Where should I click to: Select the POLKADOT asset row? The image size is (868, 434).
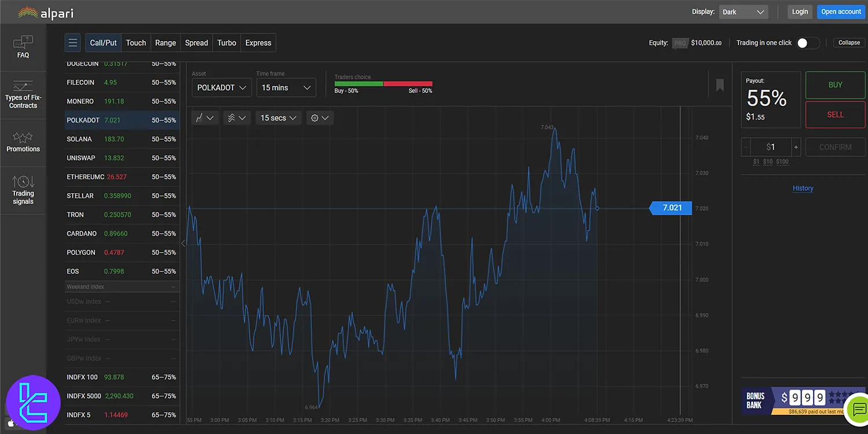coord(122,120)
